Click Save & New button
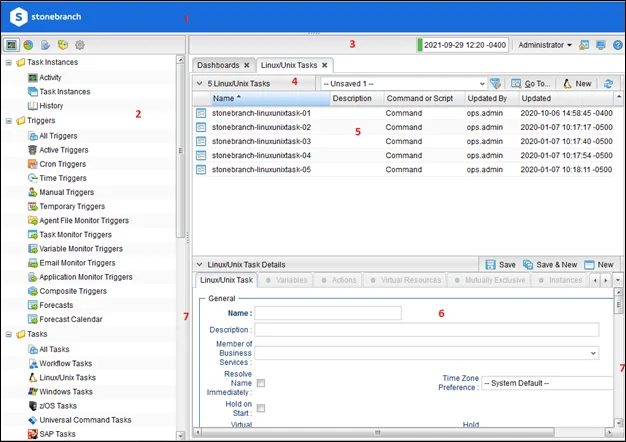Viewport: 626px width, 442px height. 550,265
